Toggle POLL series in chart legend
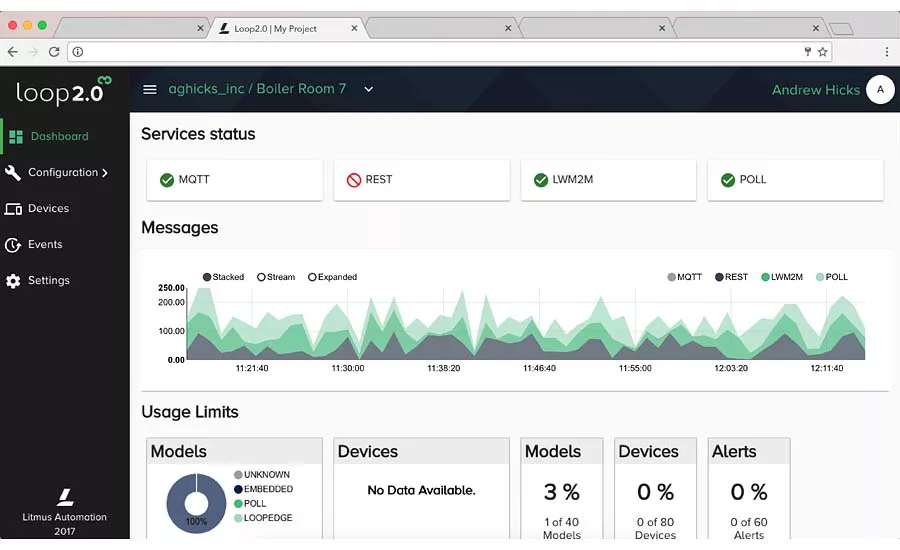Screen dimensions: 900x550 coord(832,277)
